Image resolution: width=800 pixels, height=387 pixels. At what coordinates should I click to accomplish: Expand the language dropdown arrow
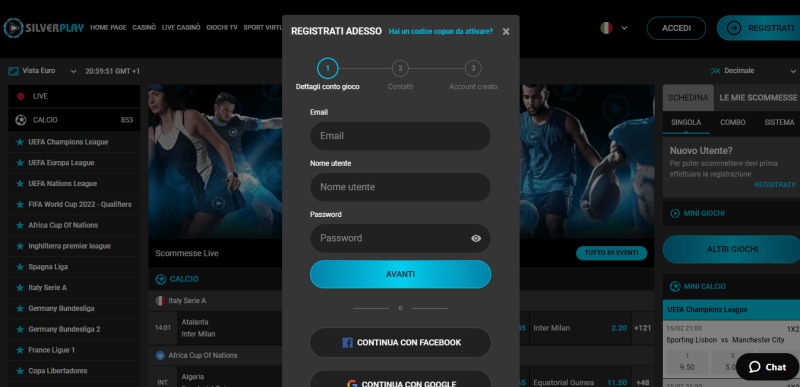pyautogui.click(x=624, y=29)
